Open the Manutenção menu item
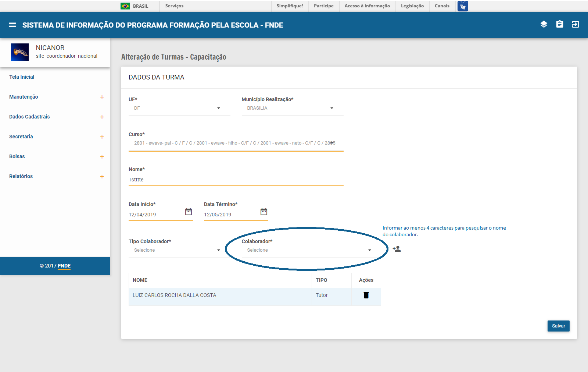The width and height of the screenshot is (588, 372). click(x=24, y=97)
